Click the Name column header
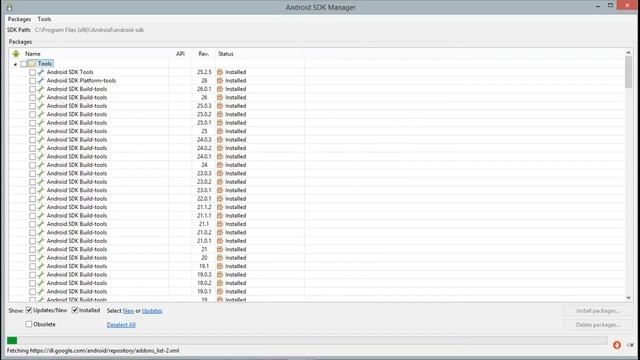Image resolution: width=640 pixels, height=360 pixels. [33, 54]
